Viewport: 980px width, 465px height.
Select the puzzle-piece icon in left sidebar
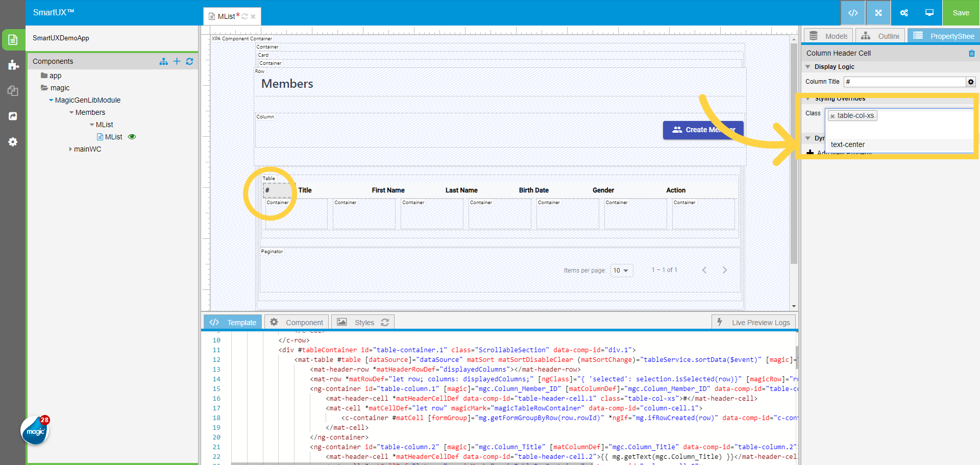13,65
